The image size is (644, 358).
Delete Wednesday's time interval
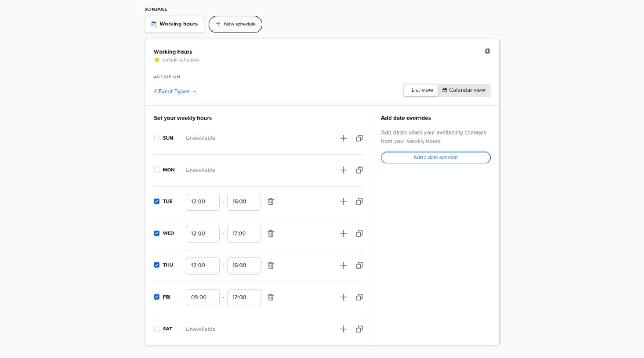pyautogui.click(x=271, y=233)
